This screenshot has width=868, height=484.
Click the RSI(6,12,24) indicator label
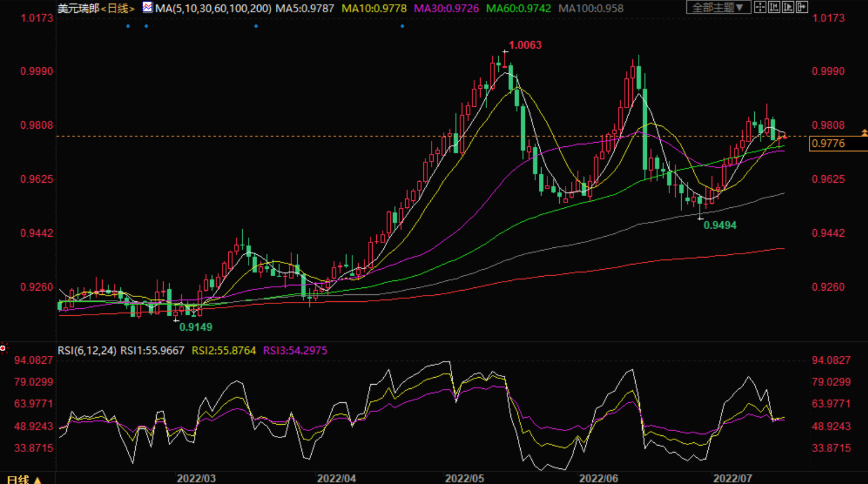tap(87, 351)
